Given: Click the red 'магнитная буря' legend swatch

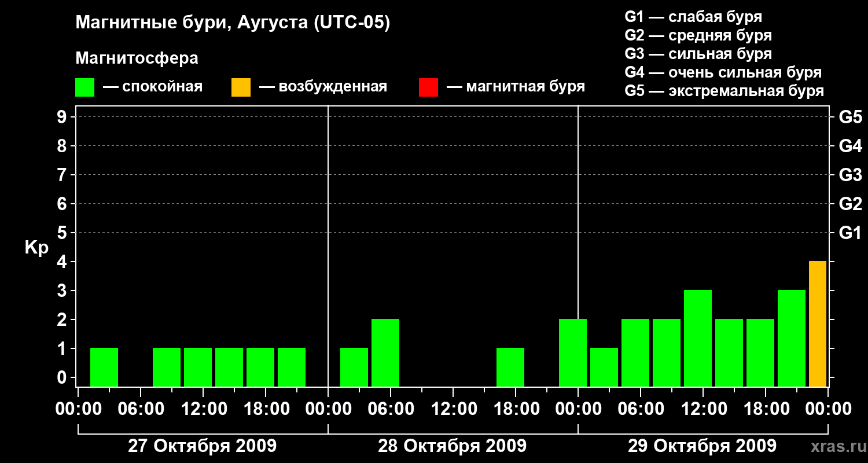Looking at the screenshot, I should tap(428, 87).
